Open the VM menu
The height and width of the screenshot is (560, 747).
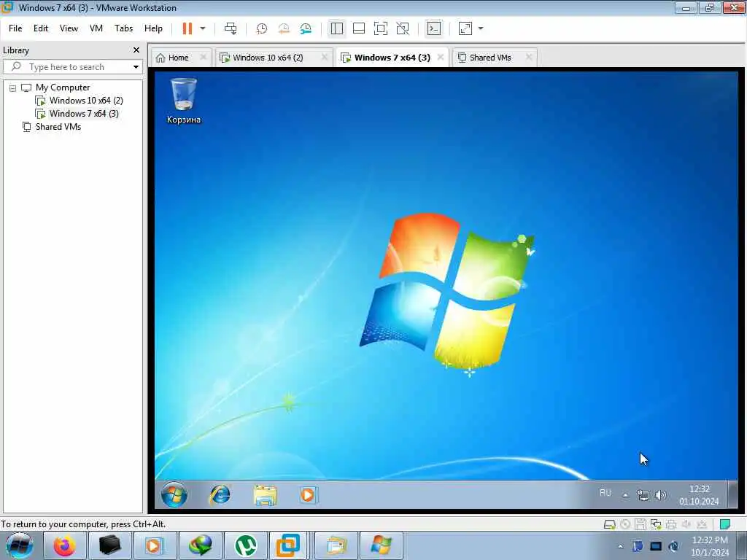pyautogui.click(x=96, y=28)
